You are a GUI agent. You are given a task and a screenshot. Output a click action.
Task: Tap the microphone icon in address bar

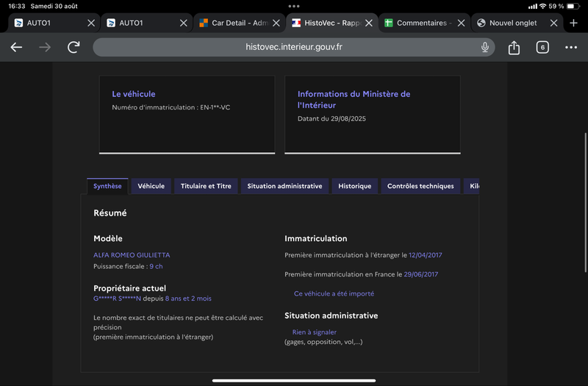[x=485, y=47]
